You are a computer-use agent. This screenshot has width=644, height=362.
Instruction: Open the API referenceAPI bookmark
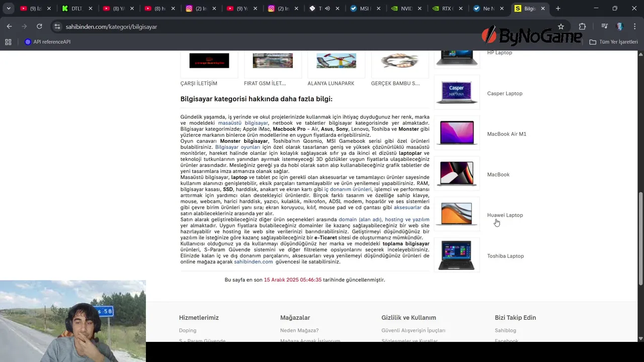(x=47, y=42)
